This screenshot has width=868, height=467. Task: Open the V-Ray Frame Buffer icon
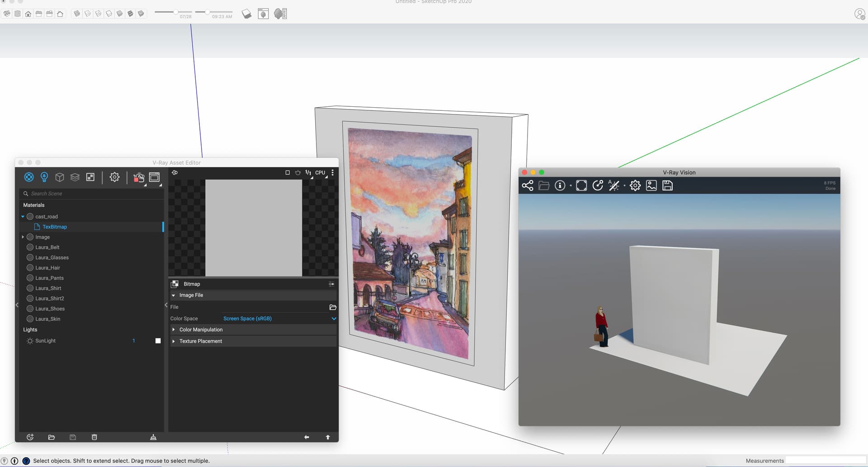[155, 177]
